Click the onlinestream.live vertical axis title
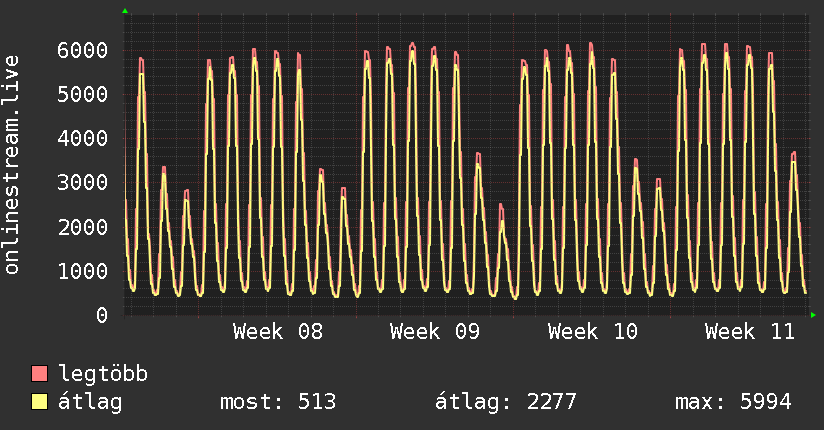824x430 pixels. [11, 165]
